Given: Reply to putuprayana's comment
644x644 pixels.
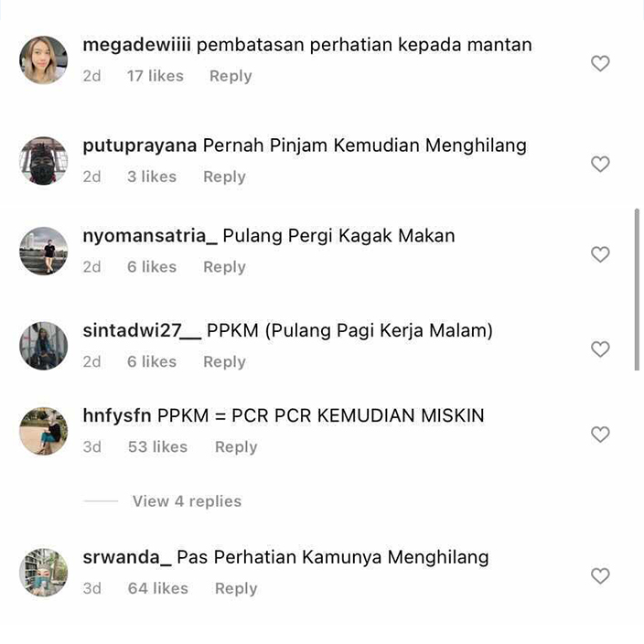Looking at the screenshot, I should [224, 177].
